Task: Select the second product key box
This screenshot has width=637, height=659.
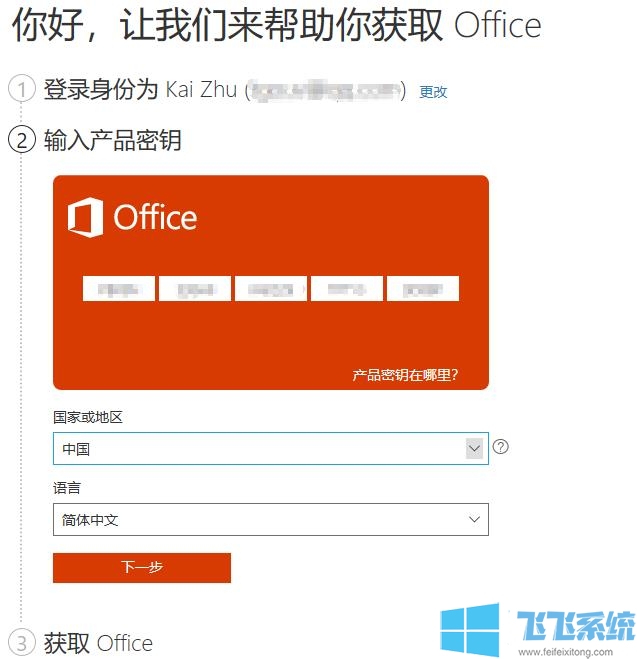Action: coord(195,289)
